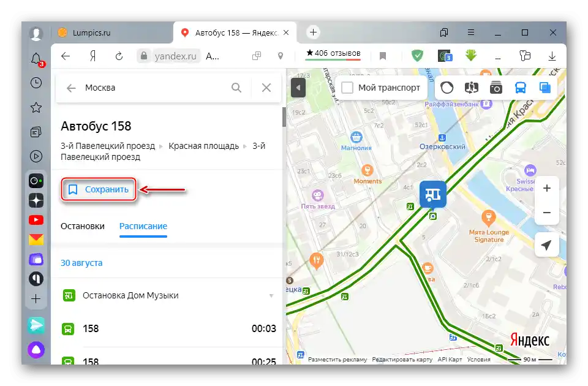The height and width of the screenshot is (386, 588).
Task: Close the Автобус 158 tab
Action: pyautogui.click(x=286, y=32)
